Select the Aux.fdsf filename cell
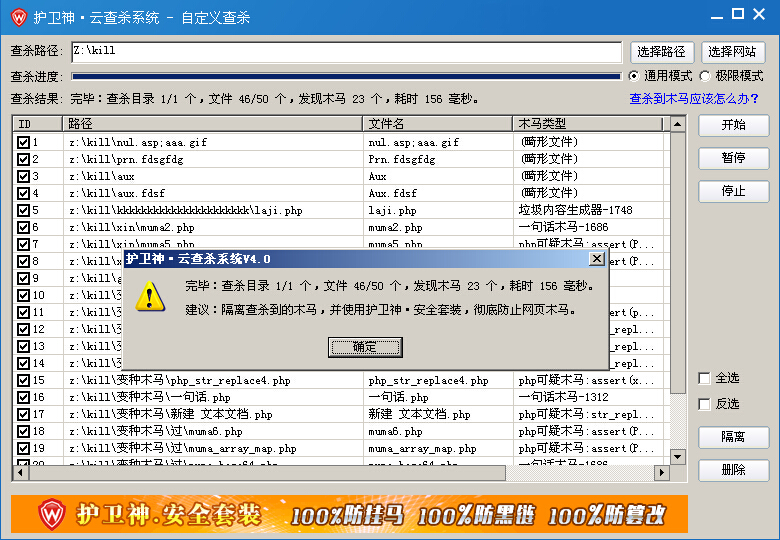Screen dimensions: 780x540 point(392,193)
